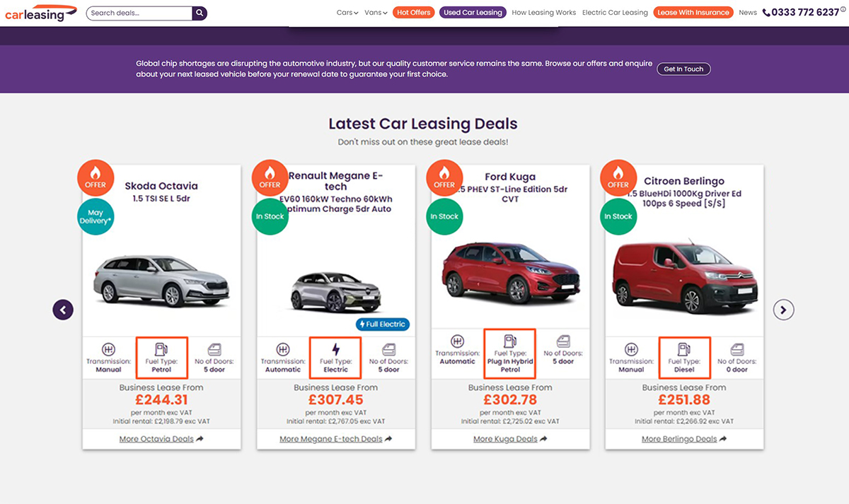Open More Kuga Deals link
Screen dimensions: 849x504
(510, 439)
